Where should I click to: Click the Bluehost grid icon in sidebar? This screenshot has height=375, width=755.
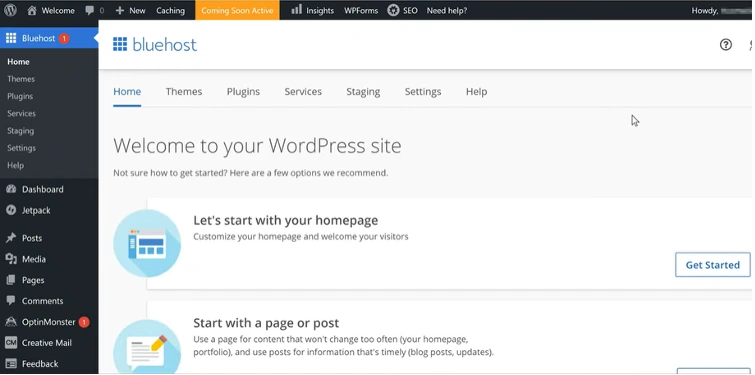pyautogui.click(x=11, y=38)
